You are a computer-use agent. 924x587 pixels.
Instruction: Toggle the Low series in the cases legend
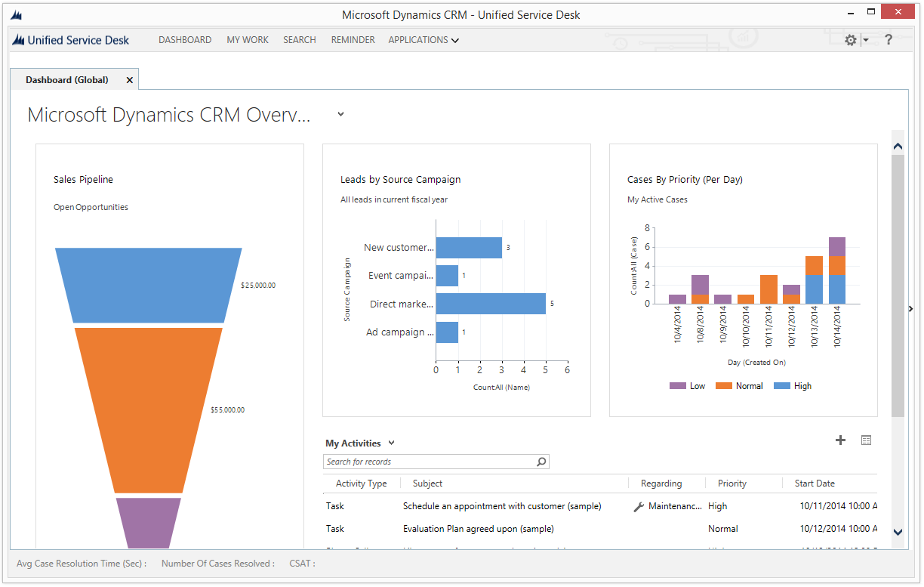coord(688,385)
